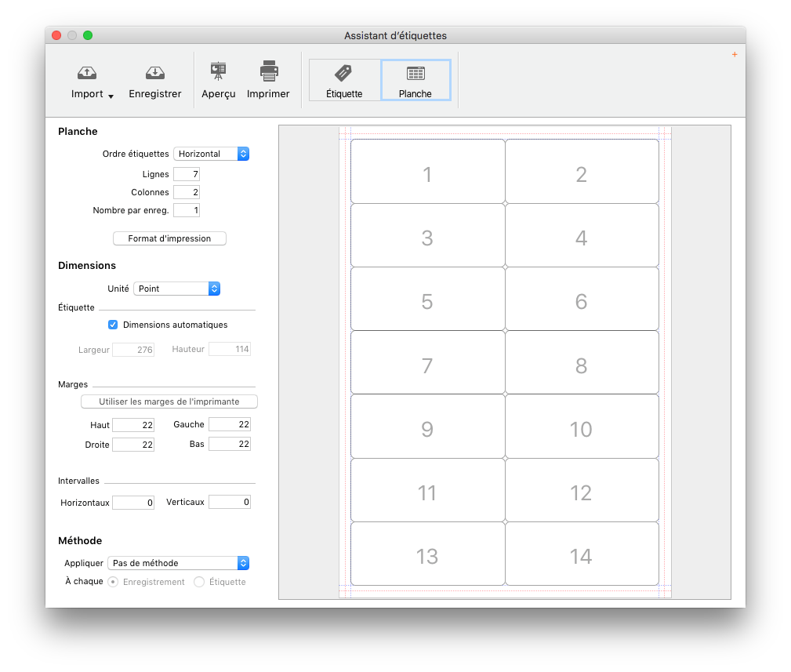Click the Import toolbar icon
The width and height of the screenshot is (791, 672).
87,73
